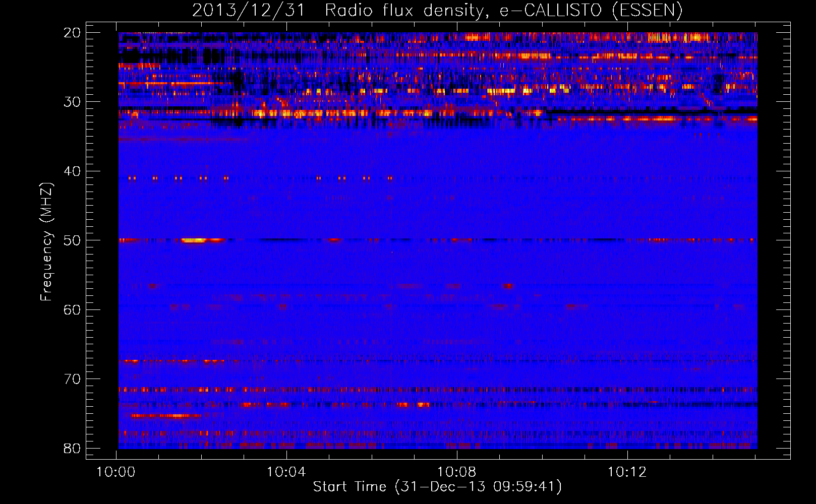Click the 'Start Time (31-Dec-13 09:59:41)' axis label

pyautogui.click(x=437, y=487)
